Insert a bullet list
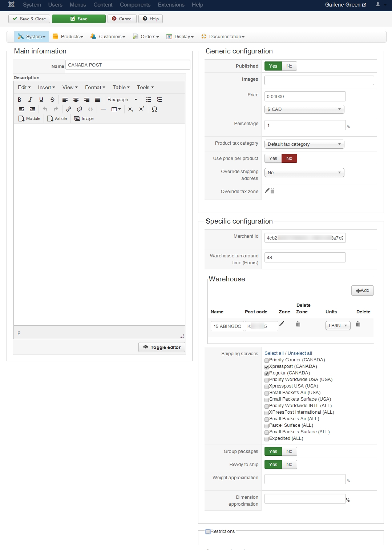392x550 pixels. (x=149, y=100)
